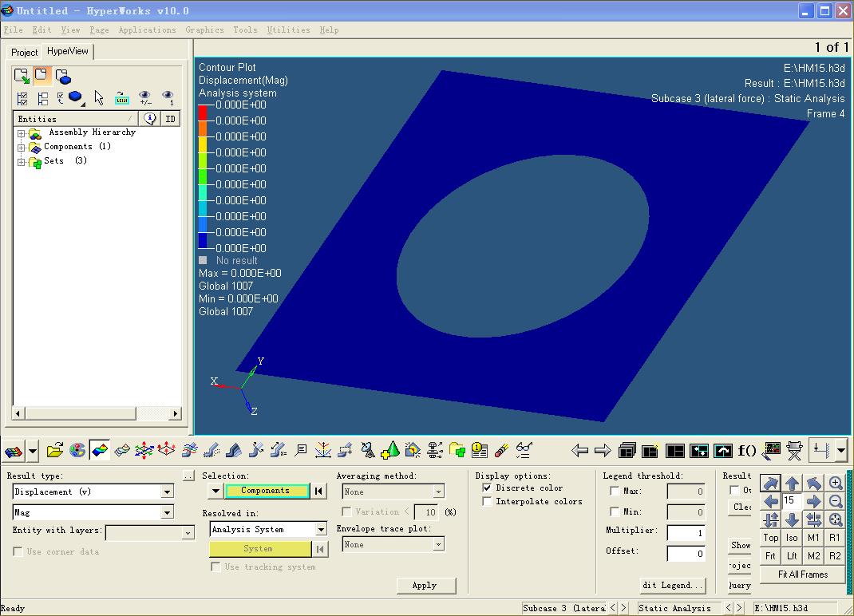
Task: Click the zoom in magnifier icon
Action: [x=836, y=484]
